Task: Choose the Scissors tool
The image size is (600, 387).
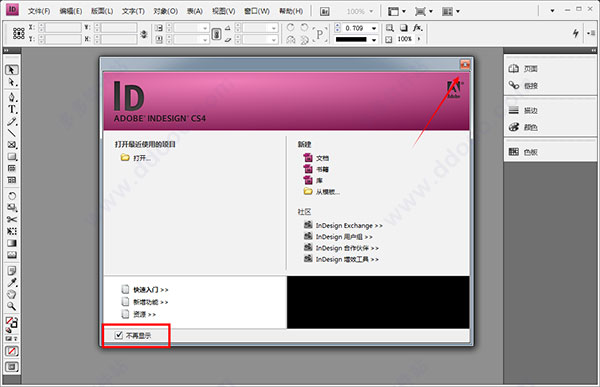Action: coord(12,219)
